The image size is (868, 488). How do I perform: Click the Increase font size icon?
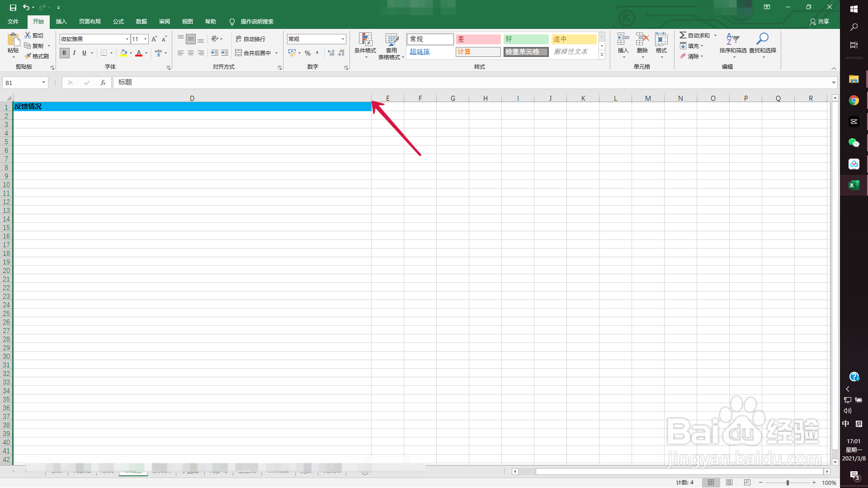pyautogui.click(x=154, y=39)
